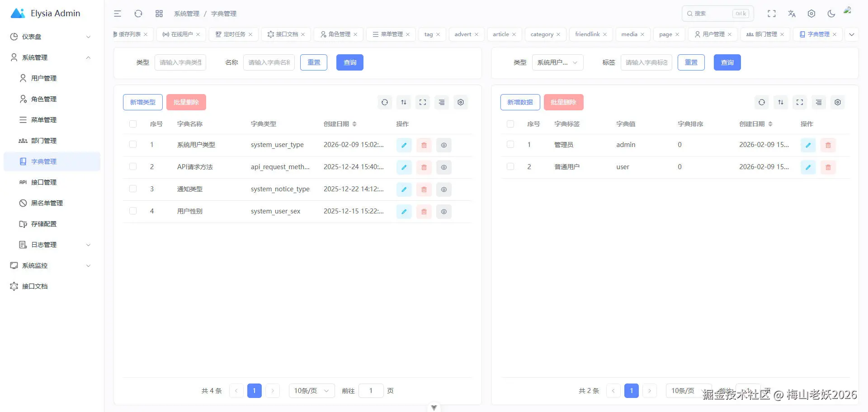Delete the 普通用户 dictionary data row
This screenshot has width=868, height=412.
tap(828, 167)
